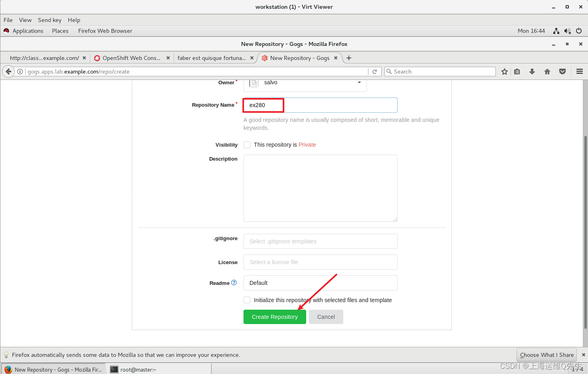Open the Places menu

tap(60, 31)
